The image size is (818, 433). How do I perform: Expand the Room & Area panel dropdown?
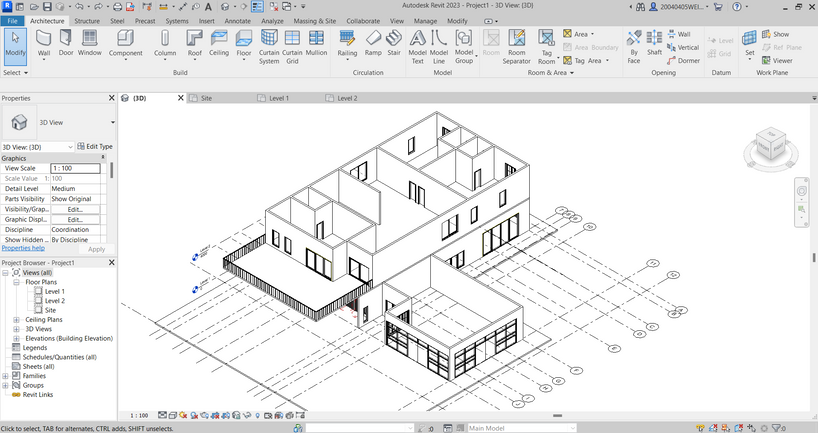(x=550, y=73)
